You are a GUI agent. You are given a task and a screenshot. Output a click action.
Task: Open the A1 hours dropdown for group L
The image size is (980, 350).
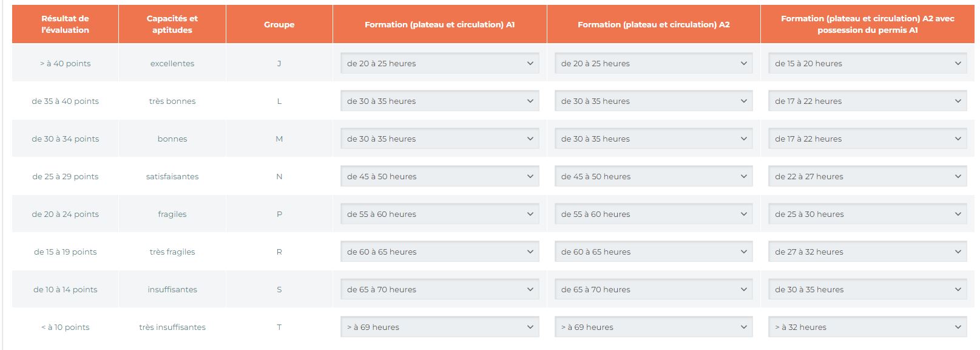(439, 101)
